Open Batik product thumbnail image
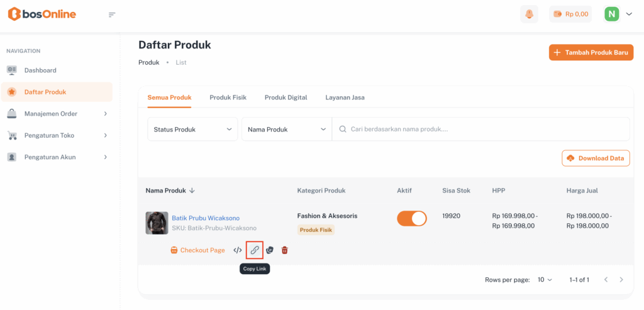Screen dimensions: 644x310 tap(157, 223)
